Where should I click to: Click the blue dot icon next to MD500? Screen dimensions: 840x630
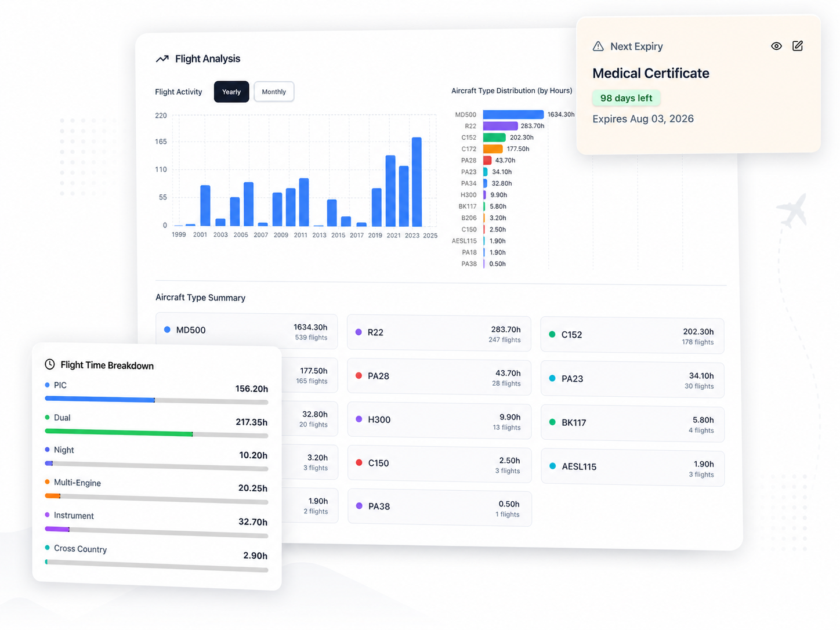pos(168,330)
